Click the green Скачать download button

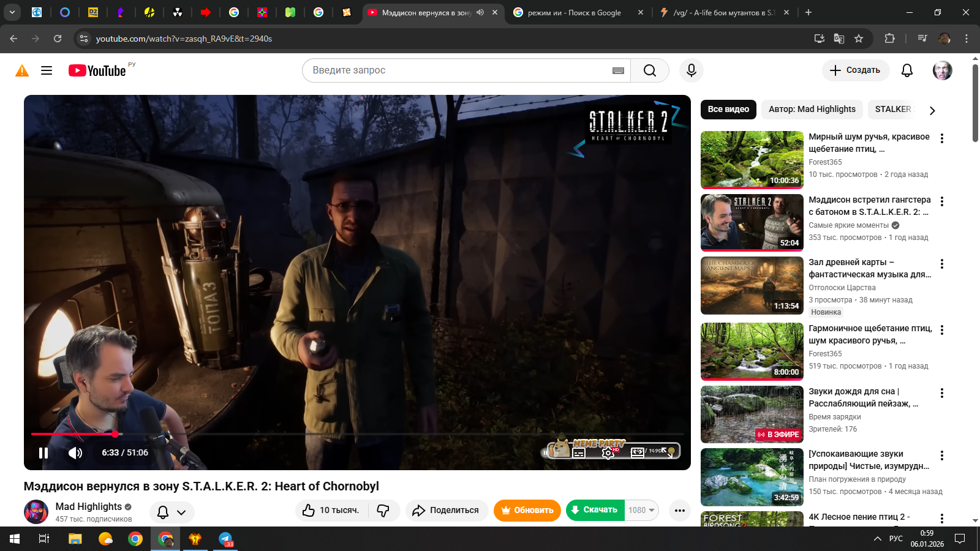pos(595,510)
